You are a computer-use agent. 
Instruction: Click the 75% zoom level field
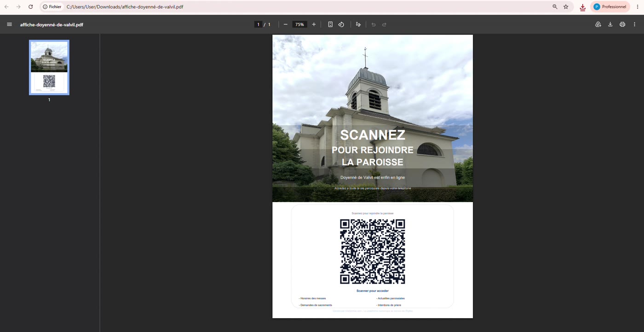(x=299, y=24)
